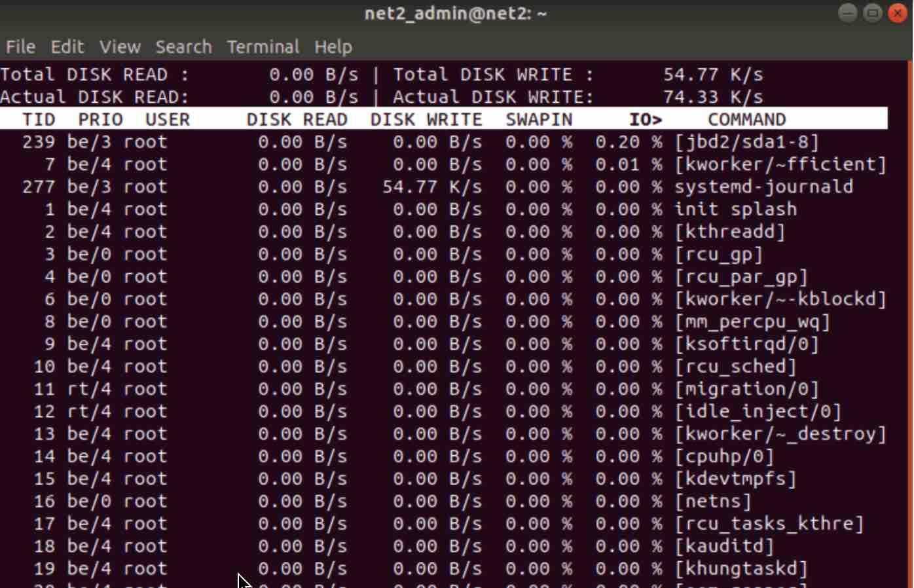
Task: Minimize the terminal window
Action: pos(847,13)
